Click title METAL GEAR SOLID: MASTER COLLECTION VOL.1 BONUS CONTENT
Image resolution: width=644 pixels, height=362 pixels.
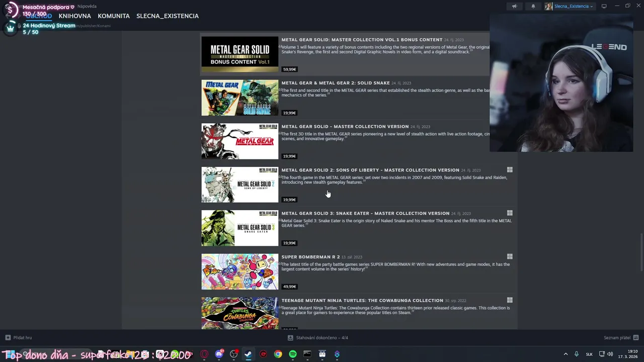[362, 40]
